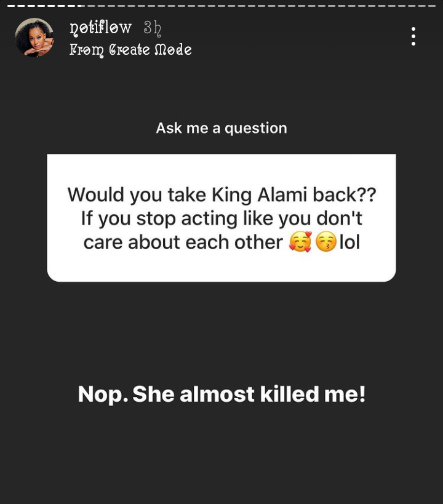The width and height of the screenshot is (443, 504).
Task: Click the text care about each other
Action: [183, 242]
